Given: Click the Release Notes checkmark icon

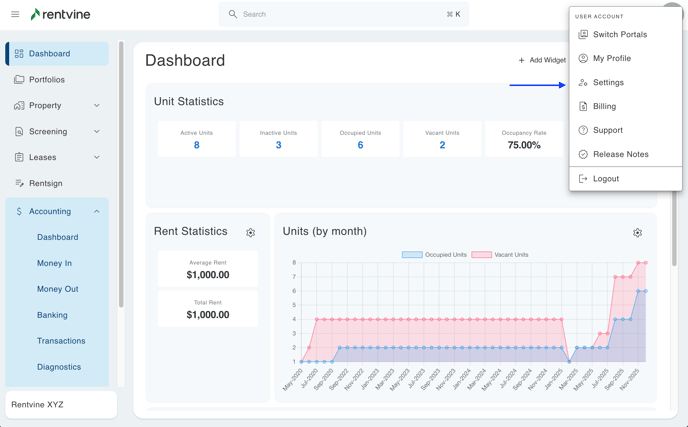Looking at the screenshot, I should (x=583, y=154).
